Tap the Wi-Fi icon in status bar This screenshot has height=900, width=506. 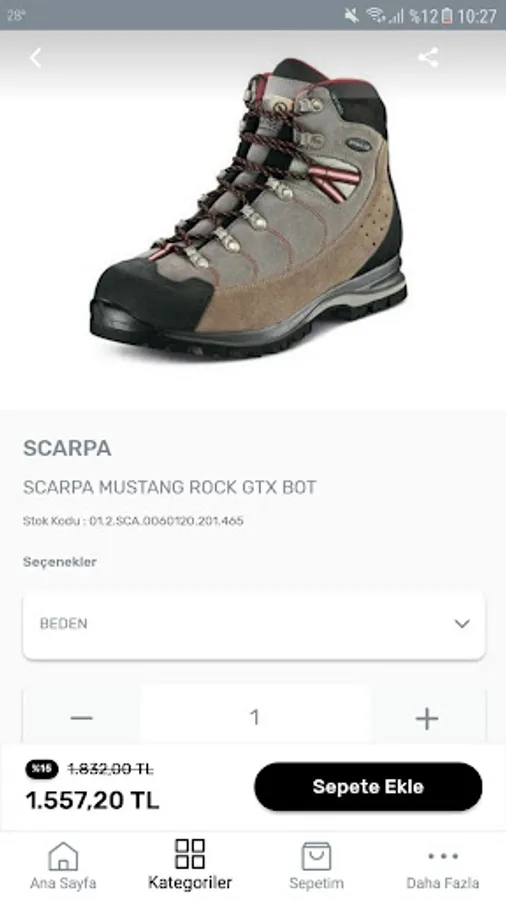tap(375, 15)
